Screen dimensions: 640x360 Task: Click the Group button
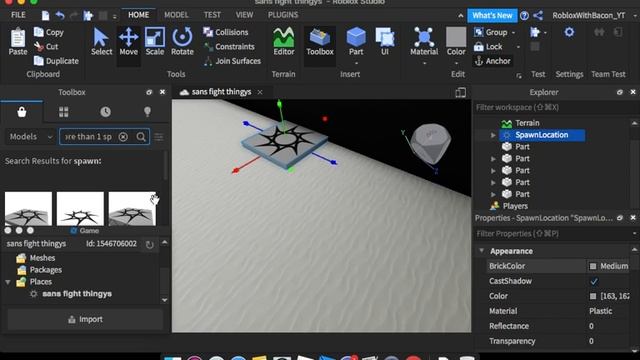pos(491,32)
